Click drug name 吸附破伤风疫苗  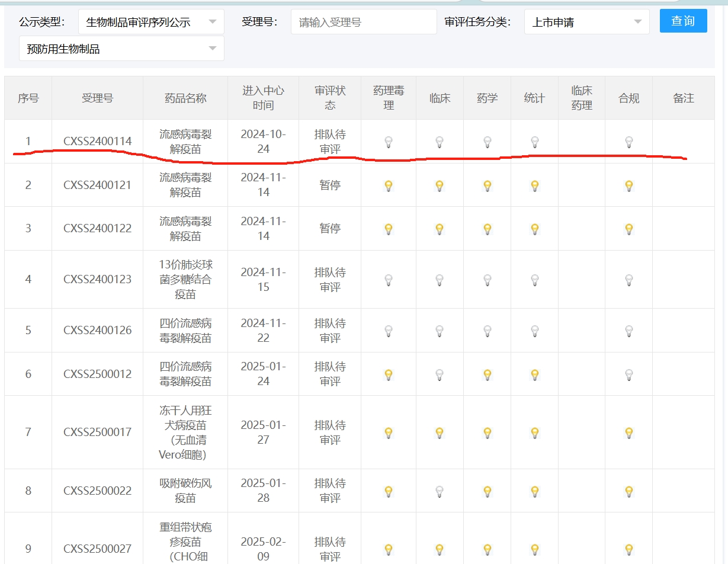point(185,491)
